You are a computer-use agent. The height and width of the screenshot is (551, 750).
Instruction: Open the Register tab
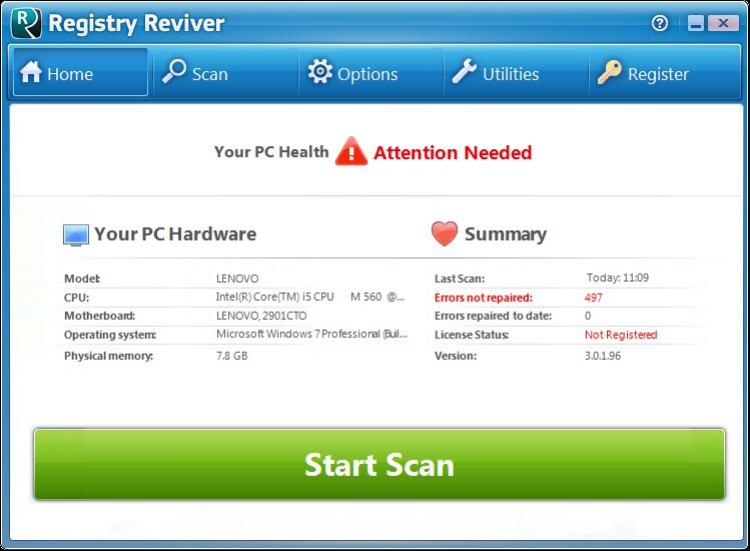(x=663, y=72)
